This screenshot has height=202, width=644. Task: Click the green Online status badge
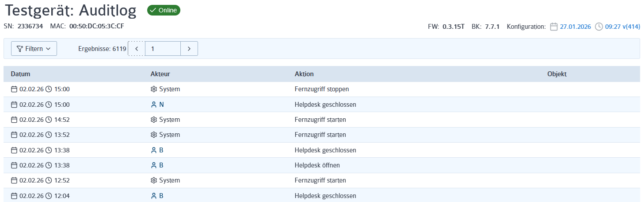(x=164, y=10)
